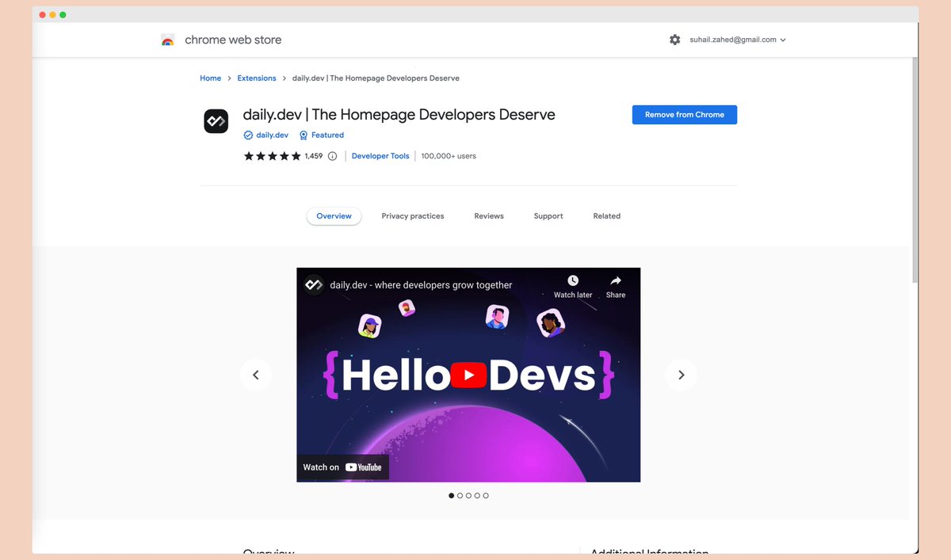
Task: Go to the Home breadcrumb link
Action: click(210, 78)
